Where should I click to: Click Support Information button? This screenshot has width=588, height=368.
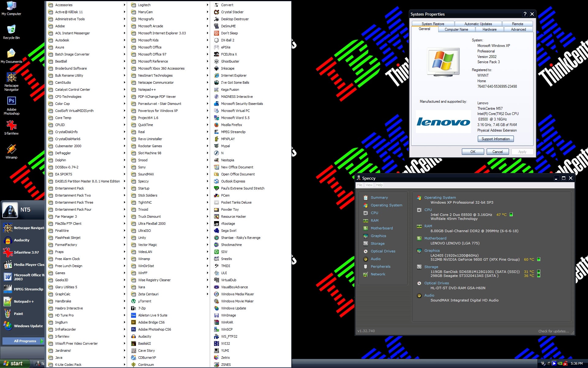coord(496,139)
